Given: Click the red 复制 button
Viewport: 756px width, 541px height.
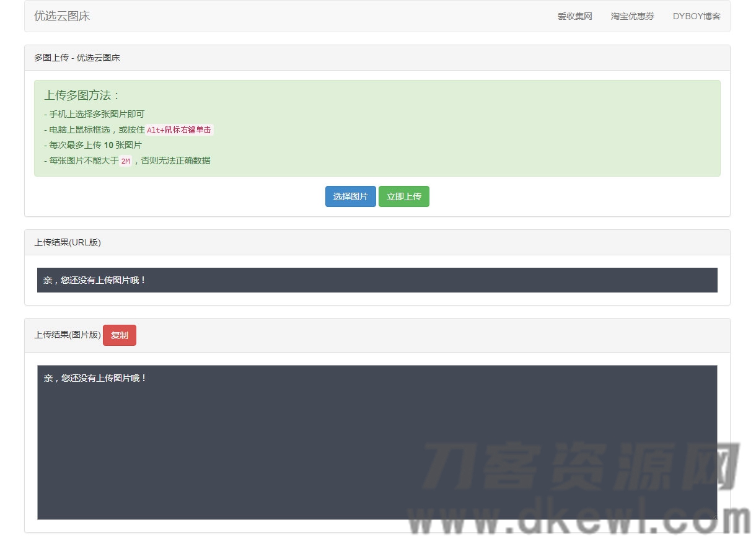Looking at the screenshot, I should click(119, 335).
